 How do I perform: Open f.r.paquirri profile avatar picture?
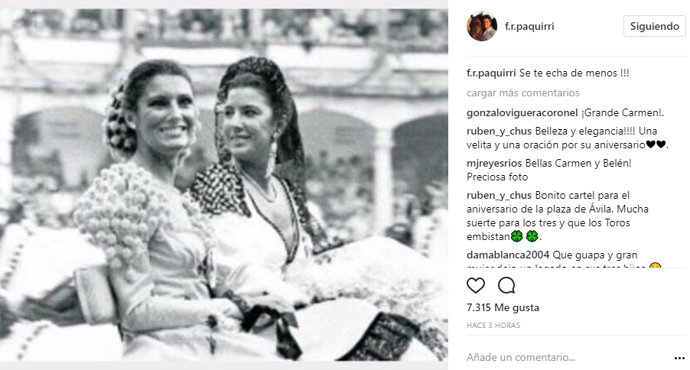pos(482,26)
